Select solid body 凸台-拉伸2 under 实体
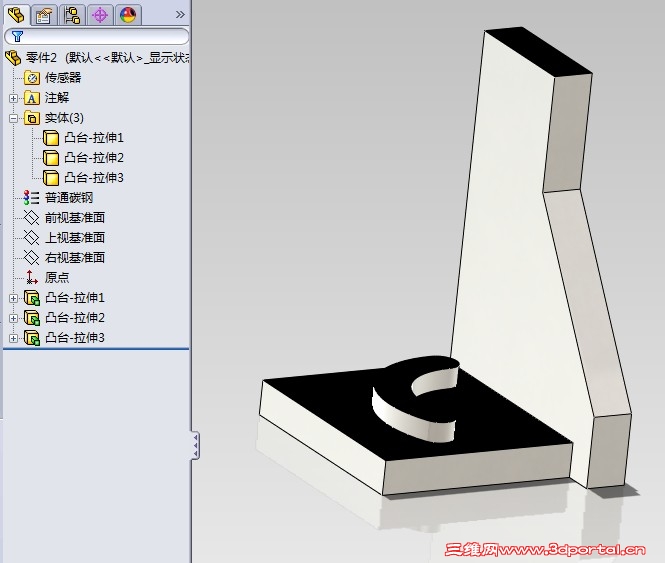The height and width of the screenshot is (563, 665). tap(94, 158)
